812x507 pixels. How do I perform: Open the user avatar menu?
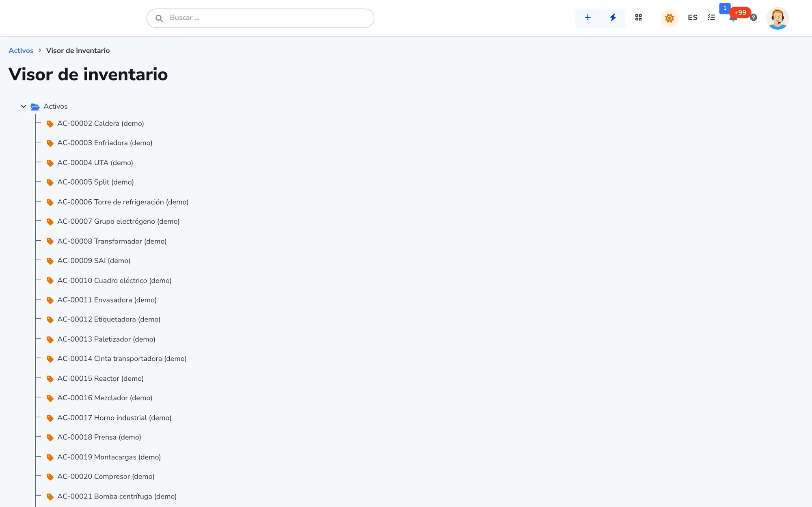[x=777, y=18]
